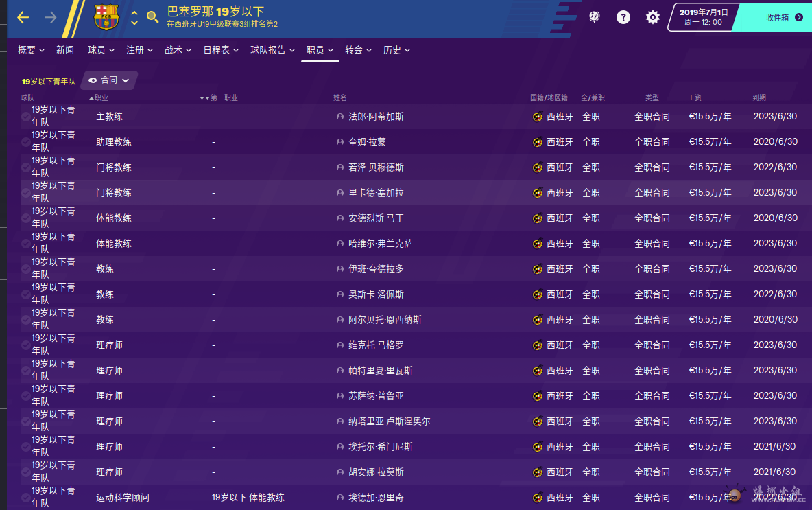Click the down arrow beside club crest
The height and width of the screenshot is (510, 812).
134,23
